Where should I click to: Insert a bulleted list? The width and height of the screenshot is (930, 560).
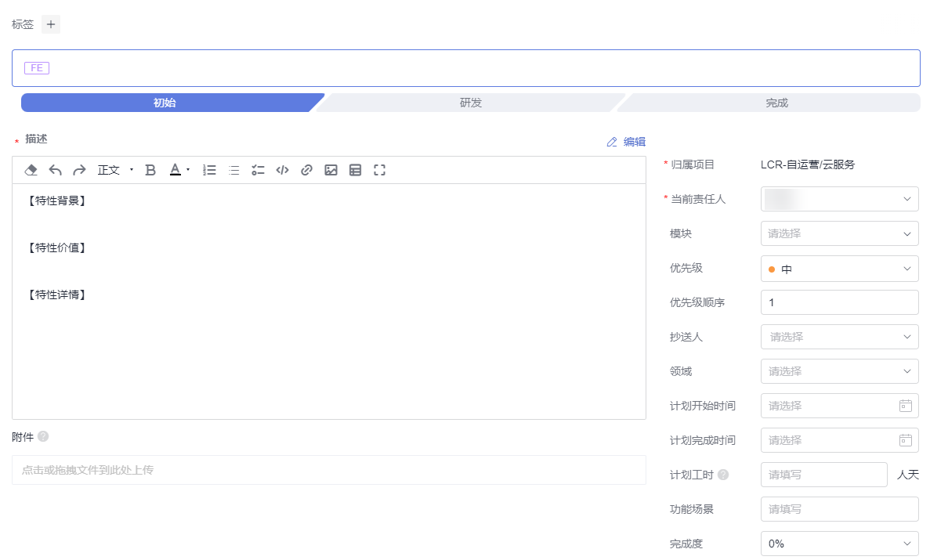click(x=233, y=170)
